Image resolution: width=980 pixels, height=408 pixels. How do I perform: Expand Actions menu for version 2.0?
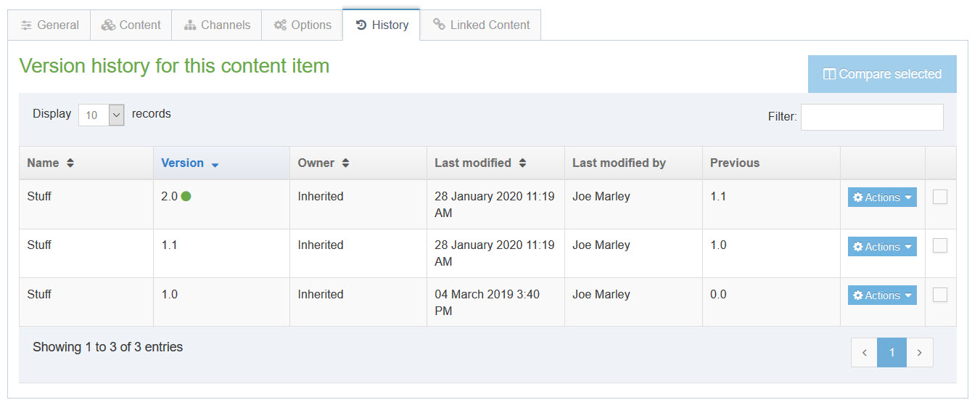[882, 197]
